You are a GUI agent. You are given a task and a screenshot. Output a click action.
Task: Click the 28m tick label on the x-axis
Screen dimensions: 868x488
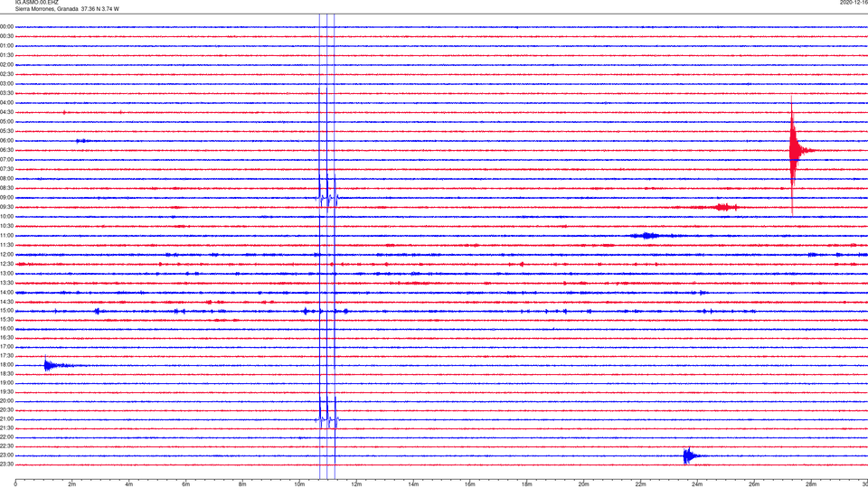coord(811,484)
